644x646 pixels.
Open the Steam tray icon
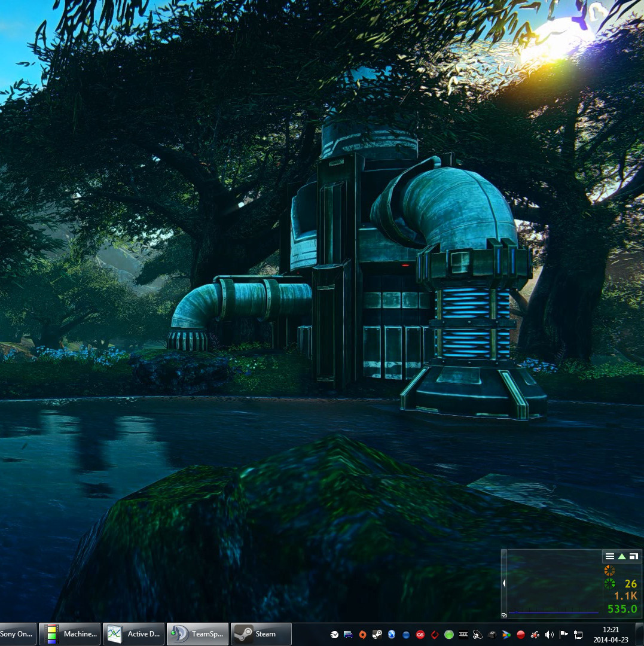point(377,634)
